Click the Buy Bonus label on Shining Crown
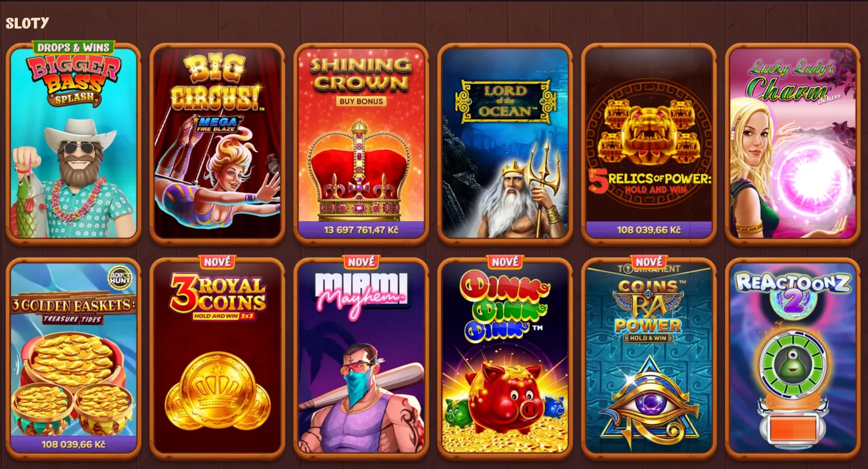 (361, 101)
